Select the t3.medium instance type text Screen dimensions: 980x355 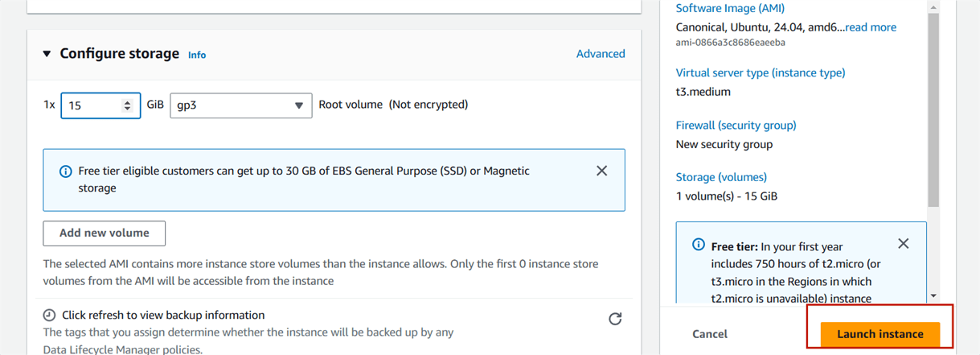pyautogui.click(x=703, y=92)
